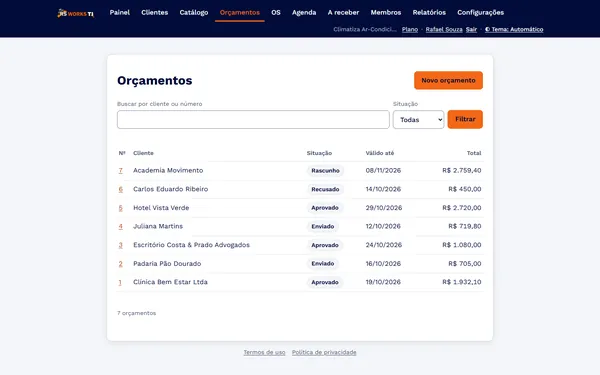Toggle the Tema: Automático setting
Viewport: 600px width, 375px height.
tap(514, 29)
